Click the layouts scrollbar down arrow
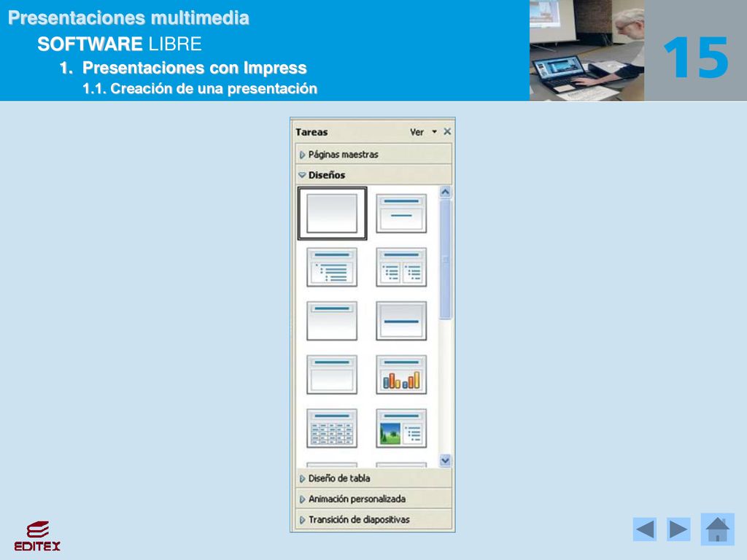The image size is (747, 560). point(446,461)
